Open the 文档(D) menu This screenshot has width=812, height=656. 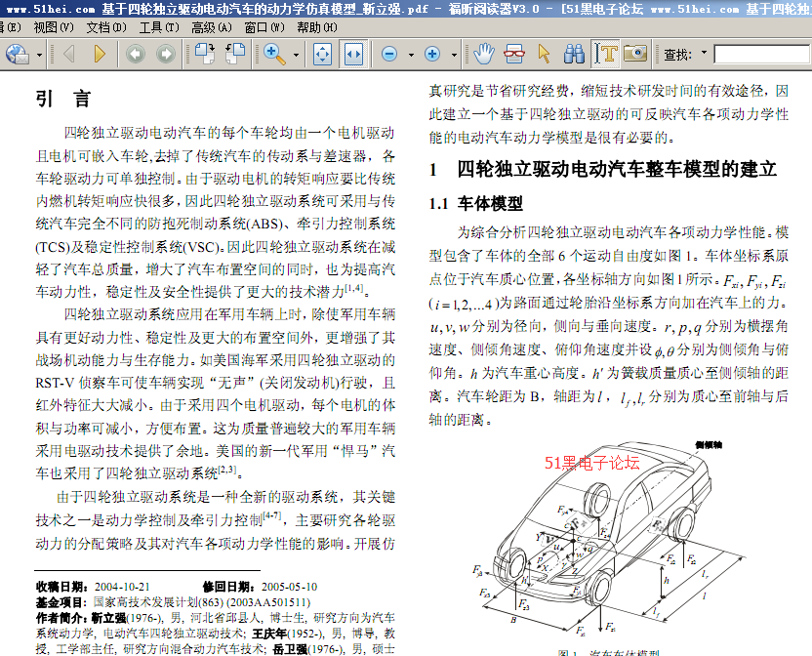point(106,27)
